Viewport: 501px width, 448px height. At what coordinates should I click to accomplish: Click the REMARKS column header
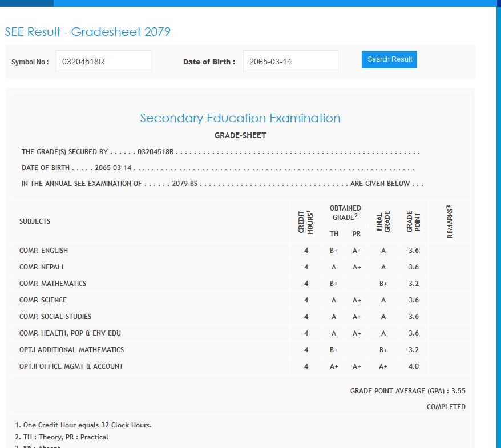(x=450, y=221)
